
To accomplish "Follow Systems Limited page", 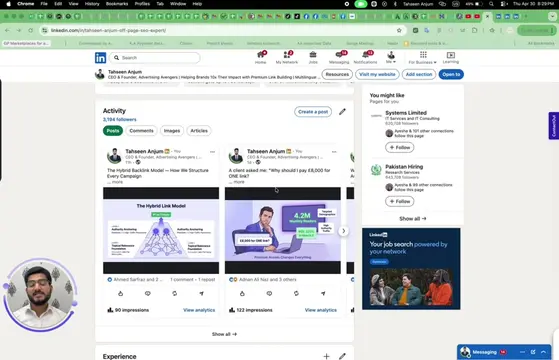I will 400,148.
